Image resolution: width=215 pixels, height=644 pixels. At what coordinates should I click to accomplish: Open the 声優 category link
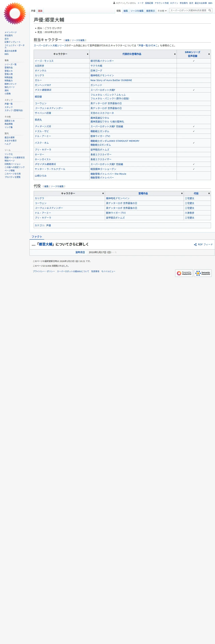click(49, 226)
